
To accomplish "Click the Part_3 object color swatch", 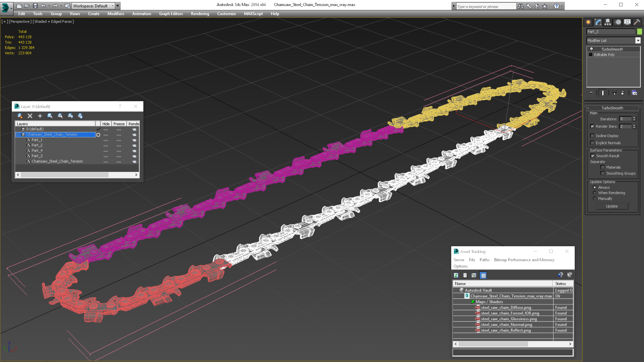I will (x=639, y=32).
